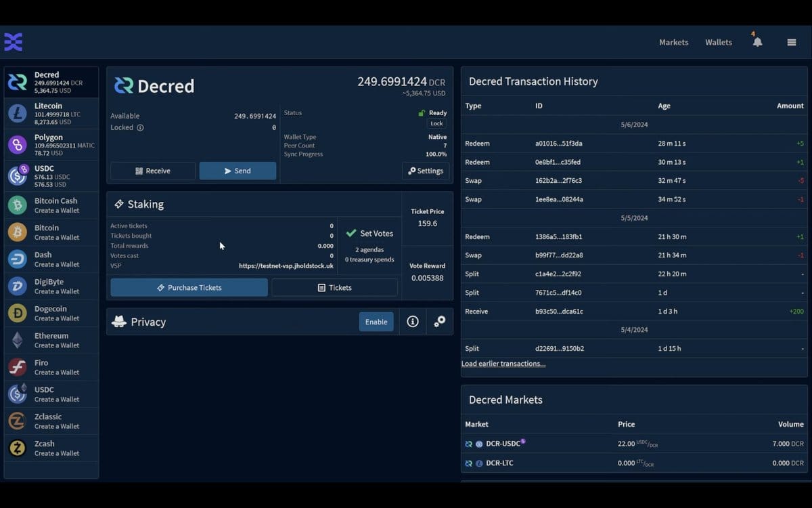
Task: Lock the Decred wallet
Action: tap(436, 123)
